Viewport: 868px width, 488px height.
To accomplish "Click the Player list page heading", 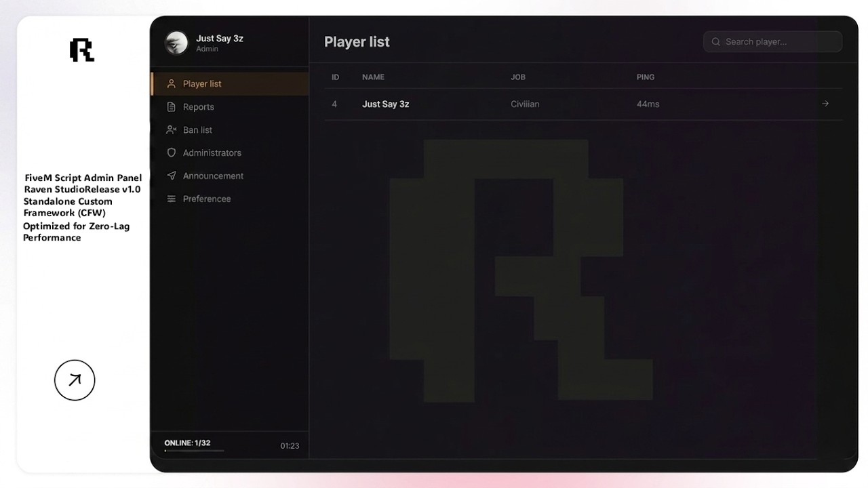I will (x=357, y=42).
